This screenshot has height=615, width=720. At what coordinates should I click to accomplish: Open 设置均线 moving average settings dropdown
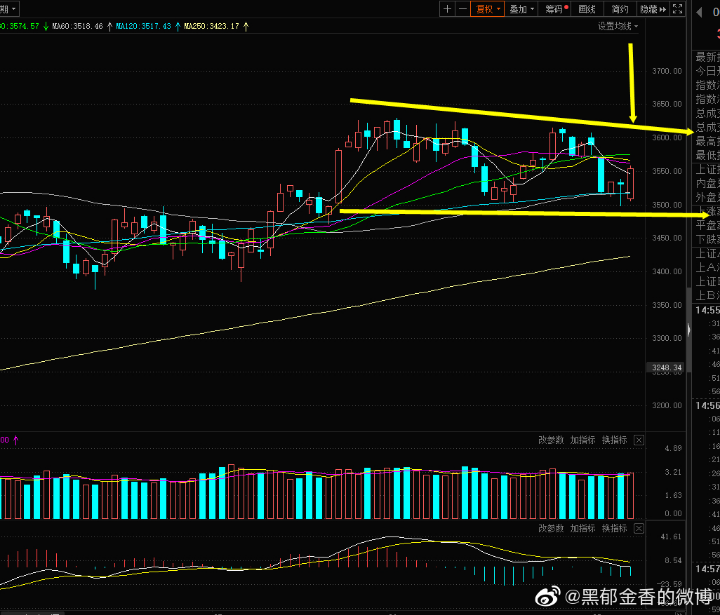pos(617,26)
